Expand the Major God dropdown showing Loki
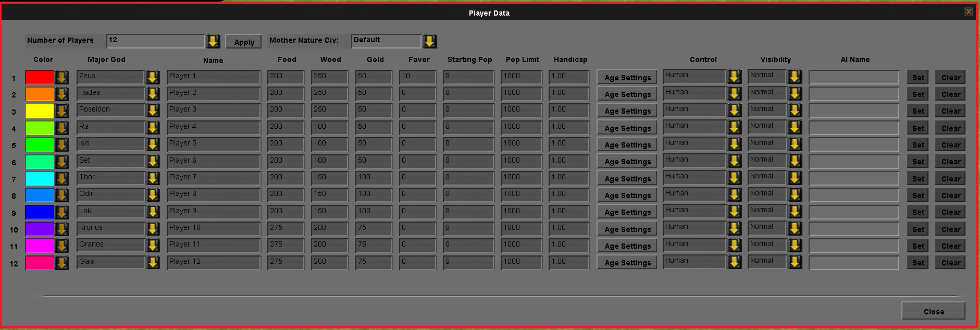The image size is (980, 330). 153,212
